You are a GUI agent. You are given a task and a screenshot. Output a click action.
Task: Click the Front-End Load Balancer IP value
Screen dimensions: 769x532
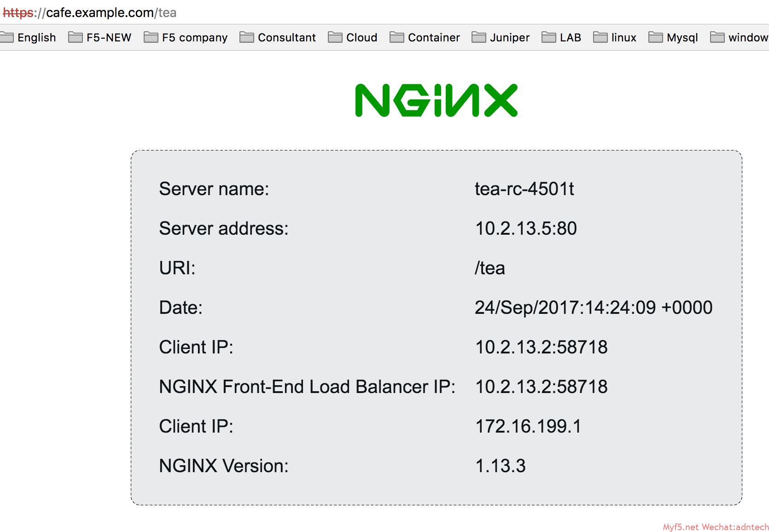pos(542,387)
